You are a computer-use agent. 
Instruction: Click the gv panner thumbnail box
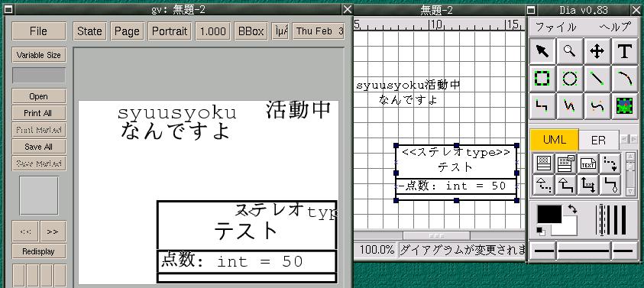(x=39, y=196)
